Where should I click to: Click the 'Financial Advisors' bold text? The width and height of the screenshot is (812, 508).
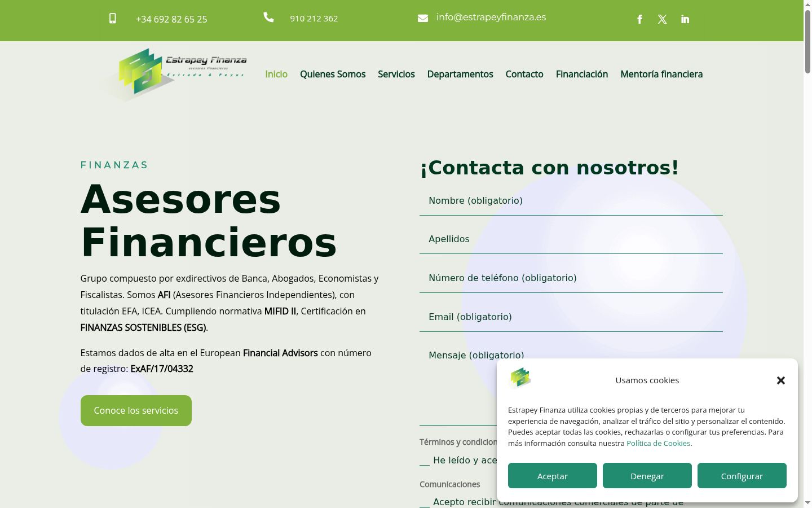[280, 353]
